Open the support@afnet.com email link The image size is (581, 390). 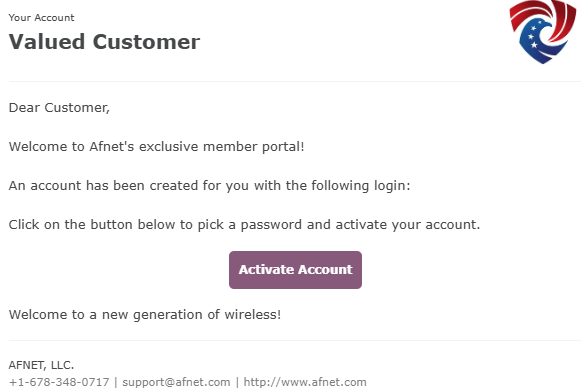176,382
